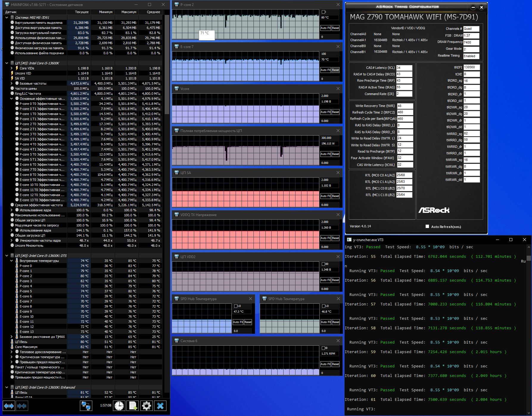This screenshot has height=416, width=532.
Task: Select the P-core 3 temperature row
Action: pyautogui.click(x=83, y=281)
